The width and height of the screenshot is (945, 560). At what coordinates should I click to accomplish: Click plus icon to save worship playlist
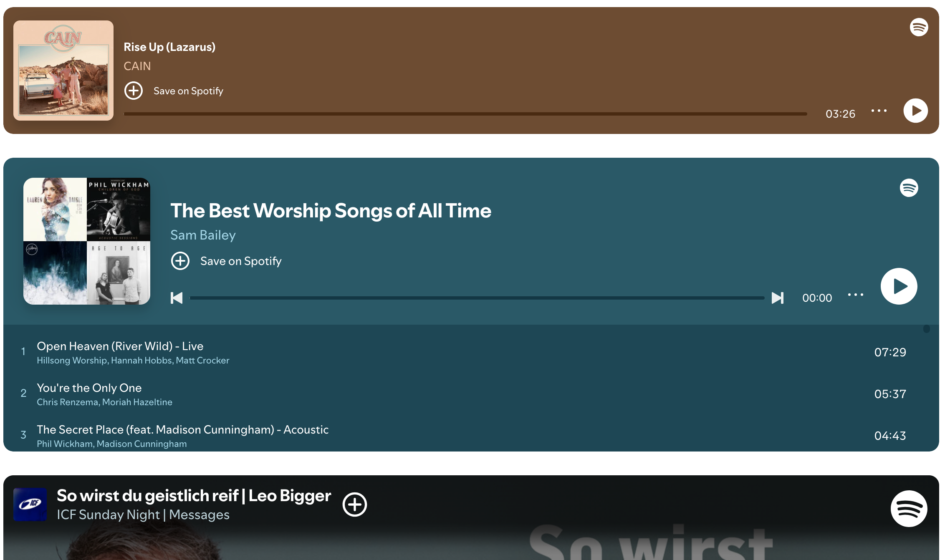pos(180,261)
